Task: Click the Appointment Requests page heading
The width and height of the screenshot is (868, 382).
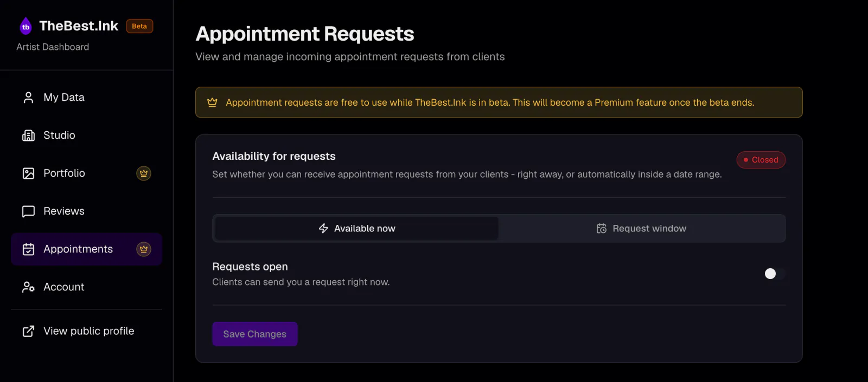Action: pos(305,34)
